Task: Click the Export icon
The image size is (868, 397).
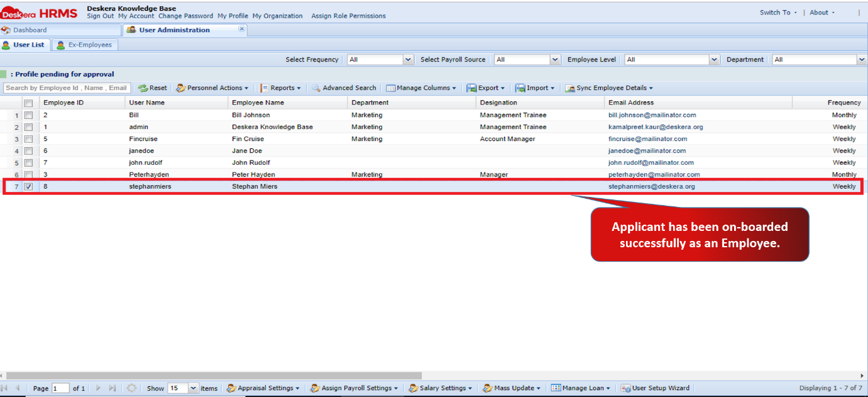Action: 471,88
